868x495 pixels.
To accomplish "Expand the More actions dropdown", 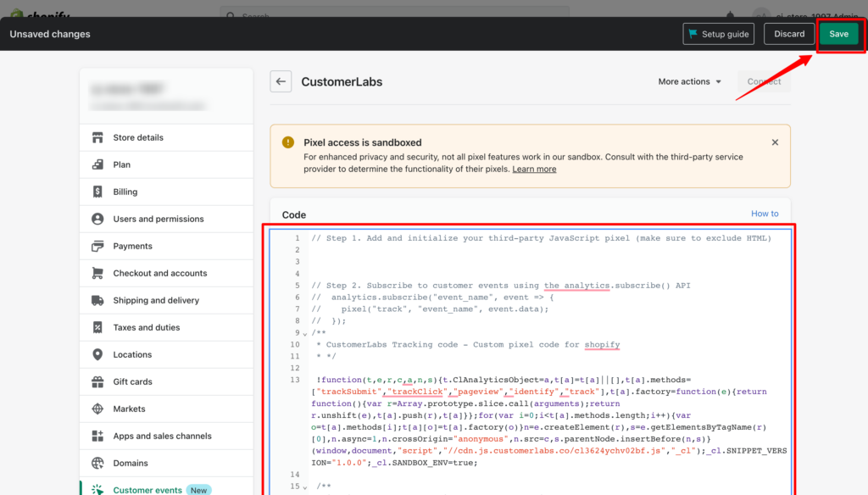I will pyautogui.click(x=690, y=81).
